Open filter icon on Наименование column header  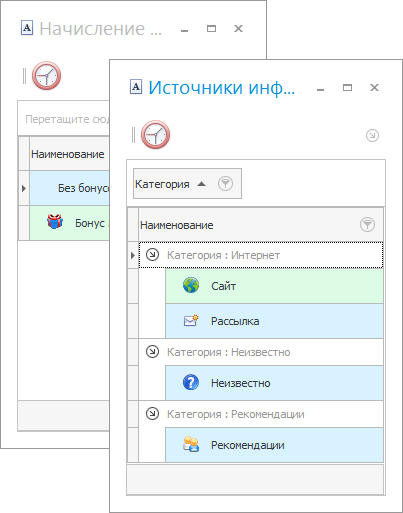(367, 224)
